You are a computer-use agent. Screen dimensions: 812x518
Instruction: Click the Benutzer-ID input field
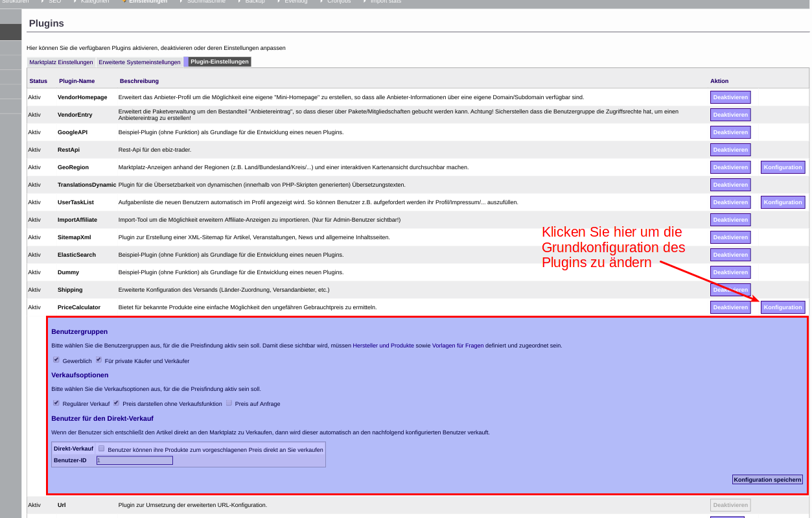click(134, 460)
